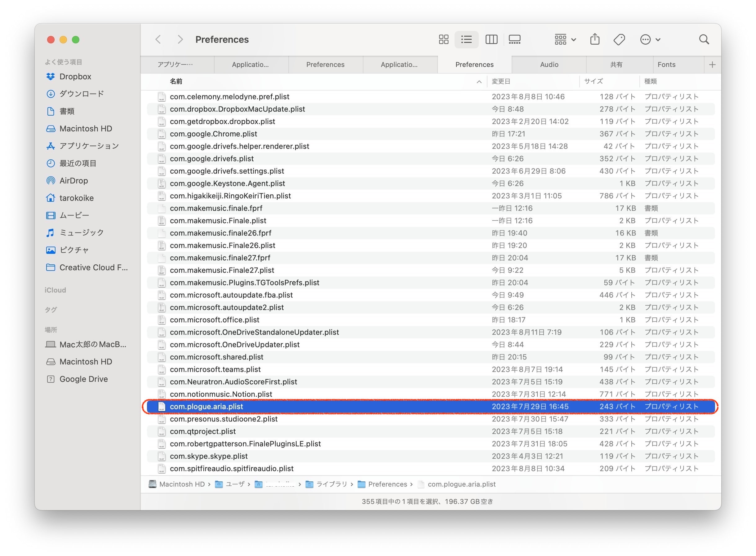Select com.google.Keystone.Agent.plist
Image resolution: width=756 pixels, height=556 pixels.
pos(431,183)
